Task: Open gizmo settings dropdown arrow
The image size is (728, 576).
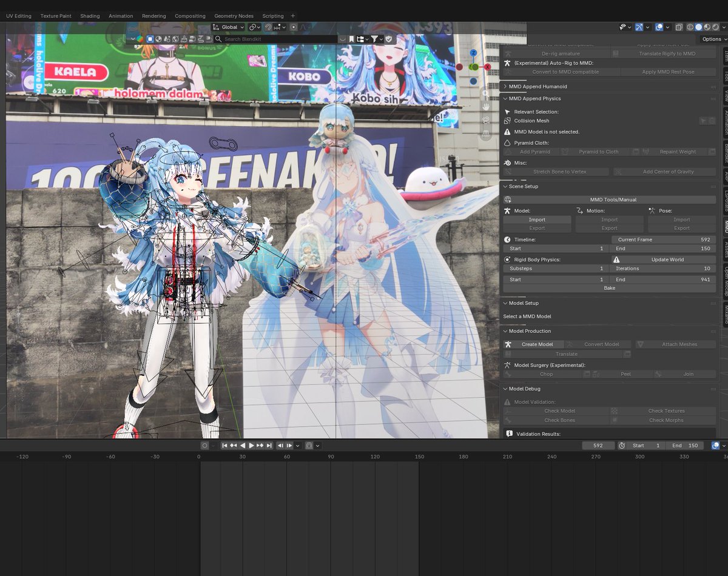Action: (x=647, y=27)
